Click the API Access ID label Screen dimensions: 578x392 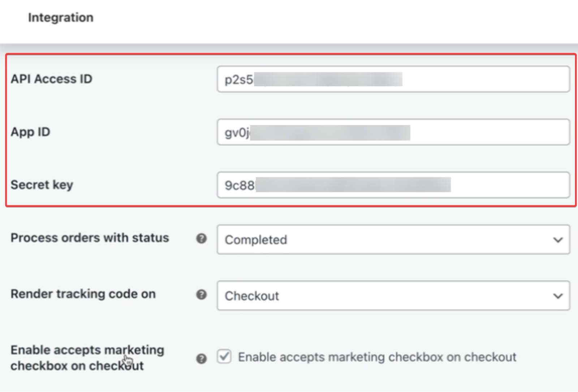[52, 79]
